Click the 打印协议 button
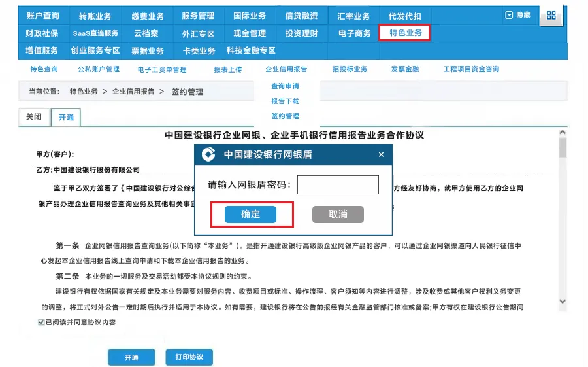588x367 pixels. pos(189,357)
